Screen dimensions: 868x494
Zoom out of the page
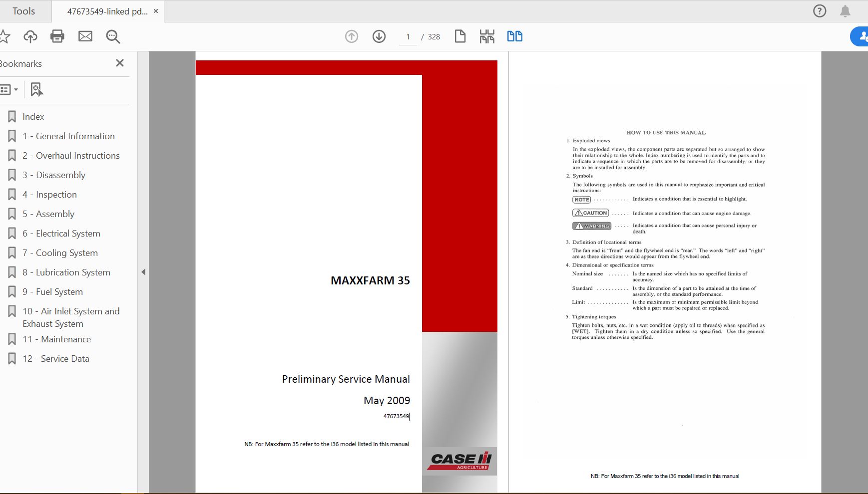click(x=113, y=36)
